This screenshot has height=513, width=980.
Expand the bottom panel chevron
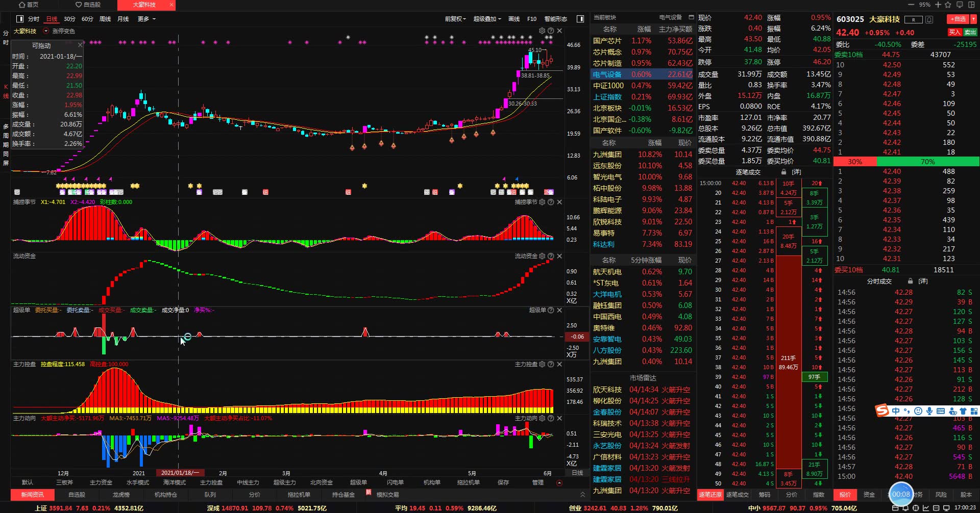[582, 495]
